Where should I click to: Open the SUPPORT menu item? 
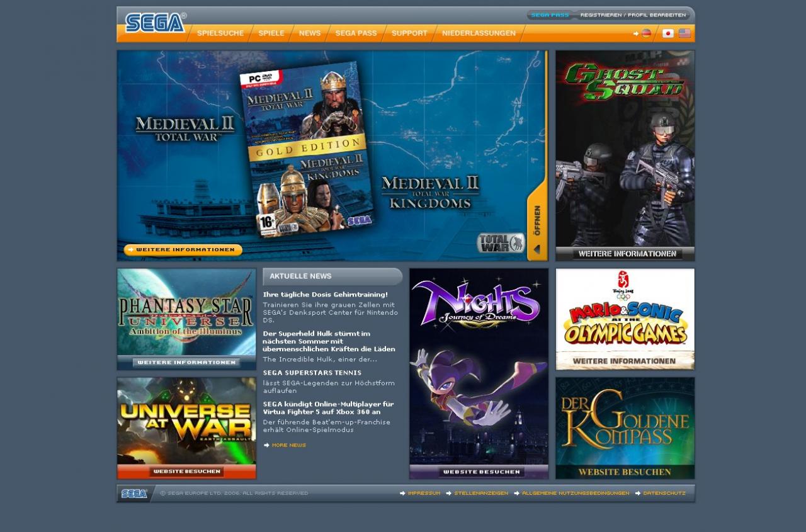point(409,33)
